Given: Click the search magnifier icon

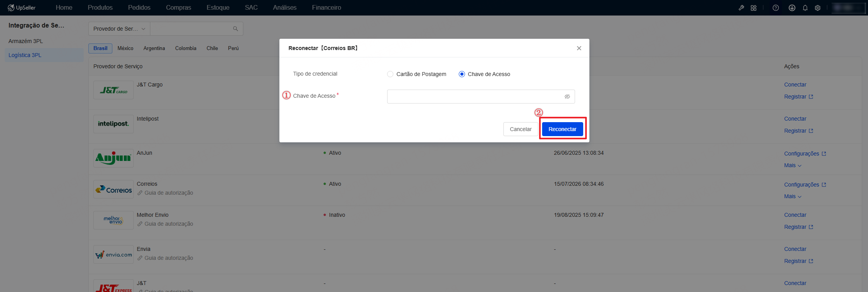Looking at the screenshot, I should point(235,29).
